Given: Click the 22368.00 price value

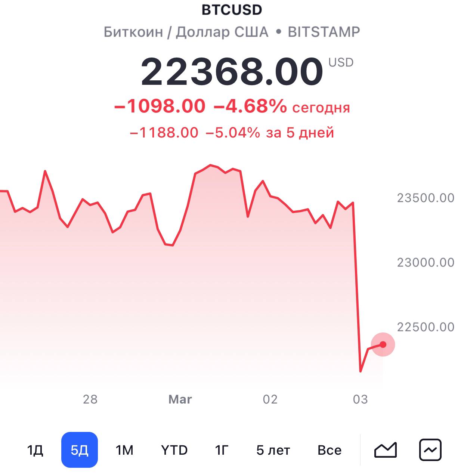Looking at the screenshot, I should [x=232, y=71].
